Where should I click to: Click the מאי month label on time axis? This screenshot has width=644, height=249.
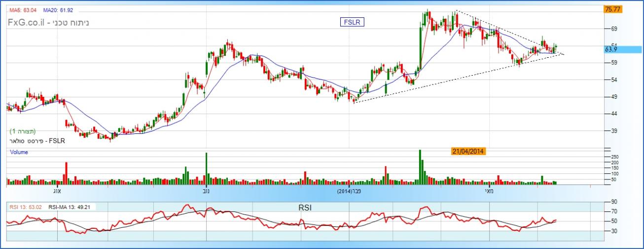point(488,190)
